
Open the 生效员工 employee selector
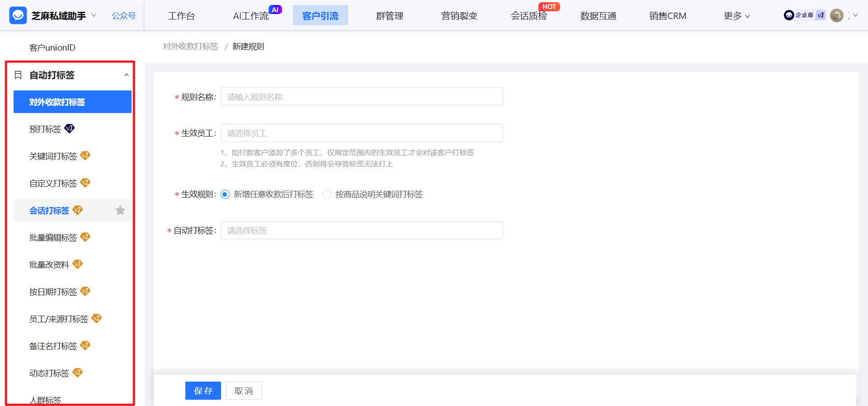click(x=362, y=133)
